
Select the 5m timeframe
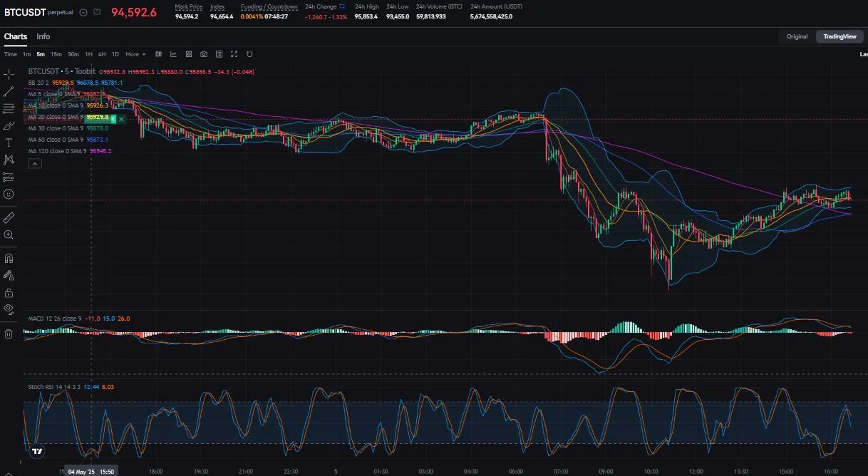tap(41, 54)
